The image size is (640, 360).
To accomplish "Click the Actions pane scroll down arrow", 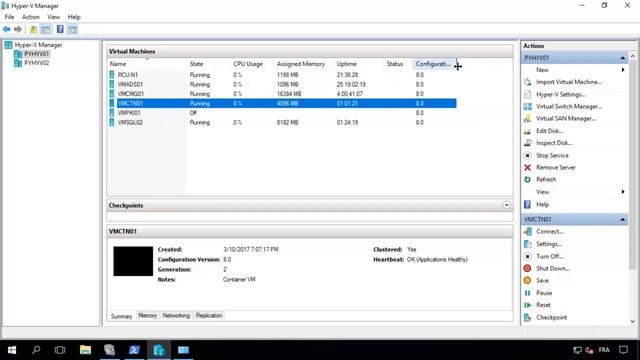I will (633, 322).
